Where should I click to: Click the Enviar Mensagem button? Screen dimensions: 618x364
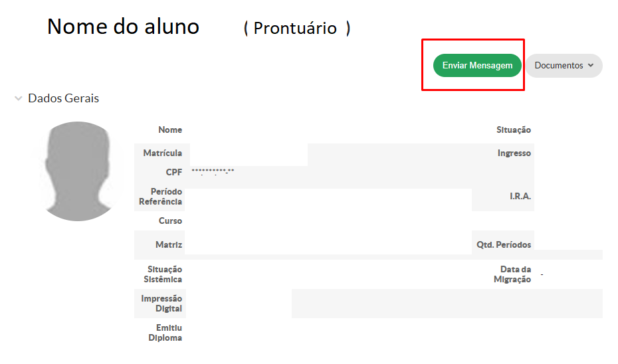477,66
